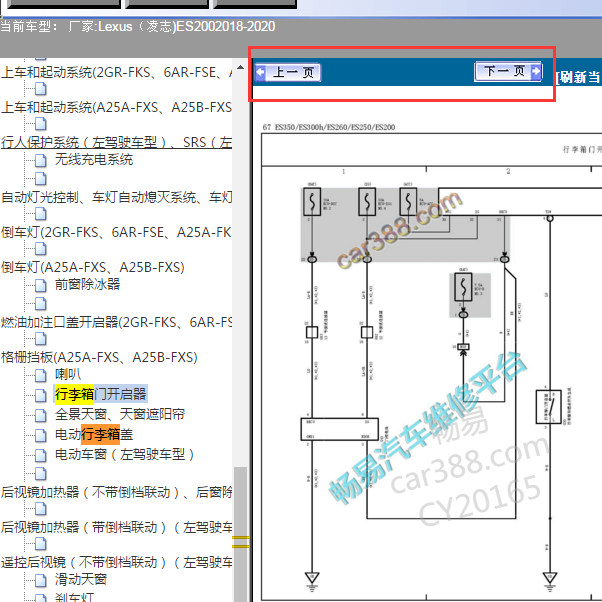Viewport: 602px width, 602px height.
Task: Click document icon under 倒车灯(2GR-FKS
Action: [41, 249]
